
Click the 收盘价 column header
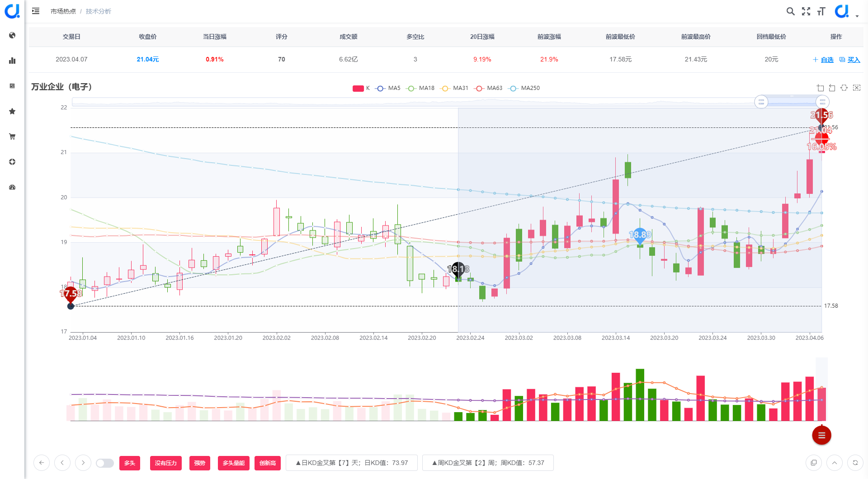click(148, 37)
